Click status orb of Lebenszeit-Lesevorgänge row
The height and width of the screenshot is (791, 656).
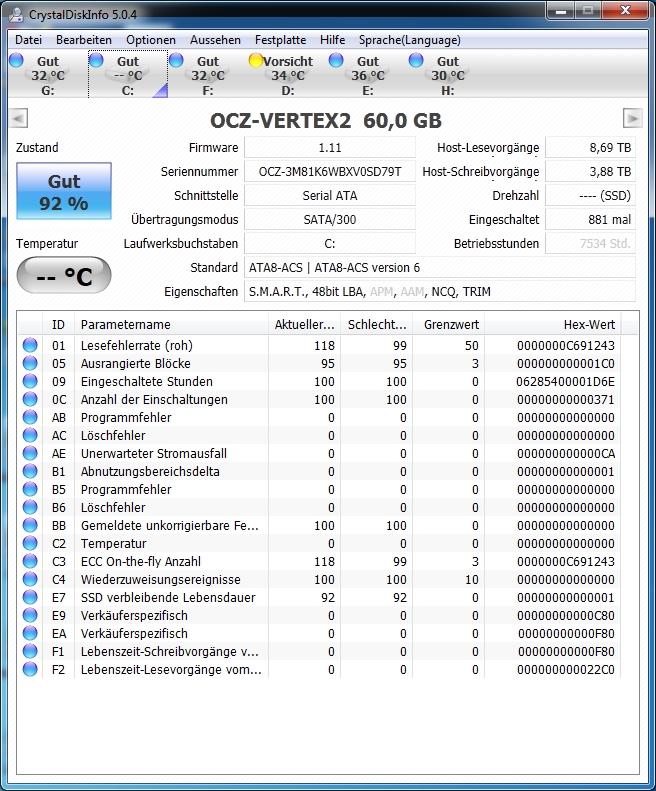coord(30,669)
